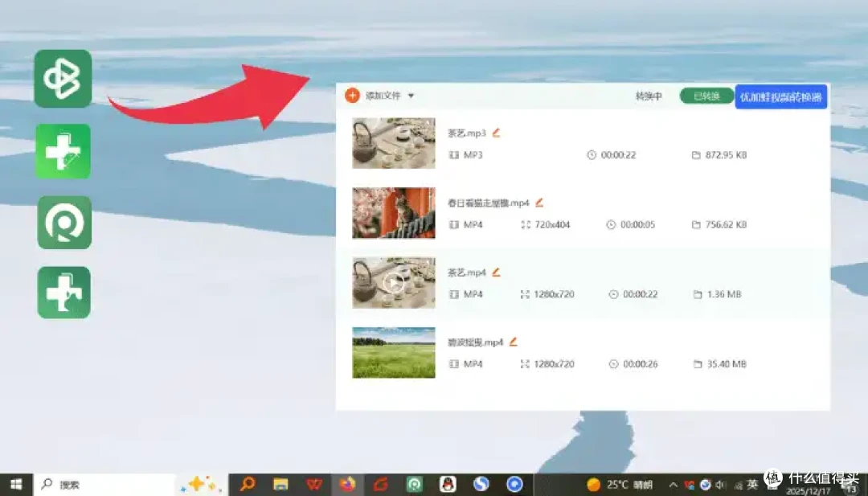Image resolution: width=868 pixels, height=496 pixels.
Task: Open the third desktop icon with circular Q logo
Action: [64, 223]
